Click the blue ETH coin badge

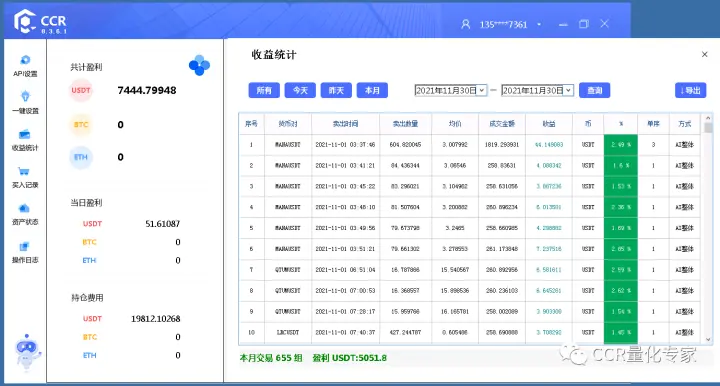click(x=81, y=157)
